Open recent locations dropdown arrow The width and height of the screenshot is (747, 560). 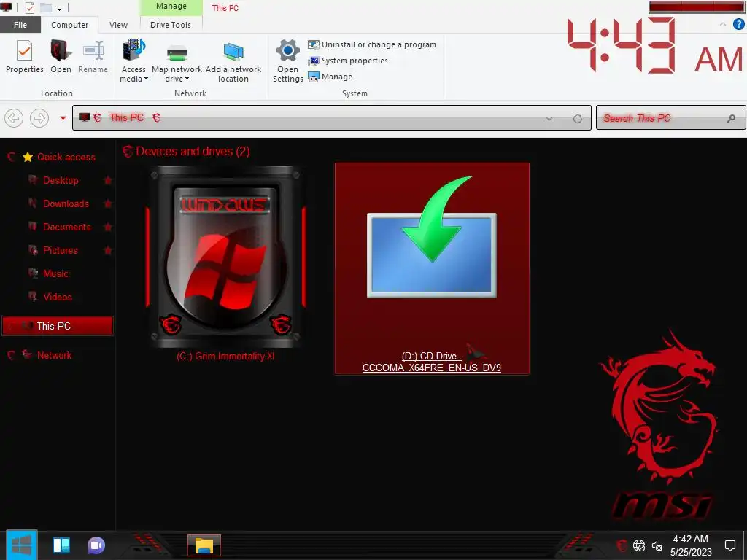tap(63, 117)
